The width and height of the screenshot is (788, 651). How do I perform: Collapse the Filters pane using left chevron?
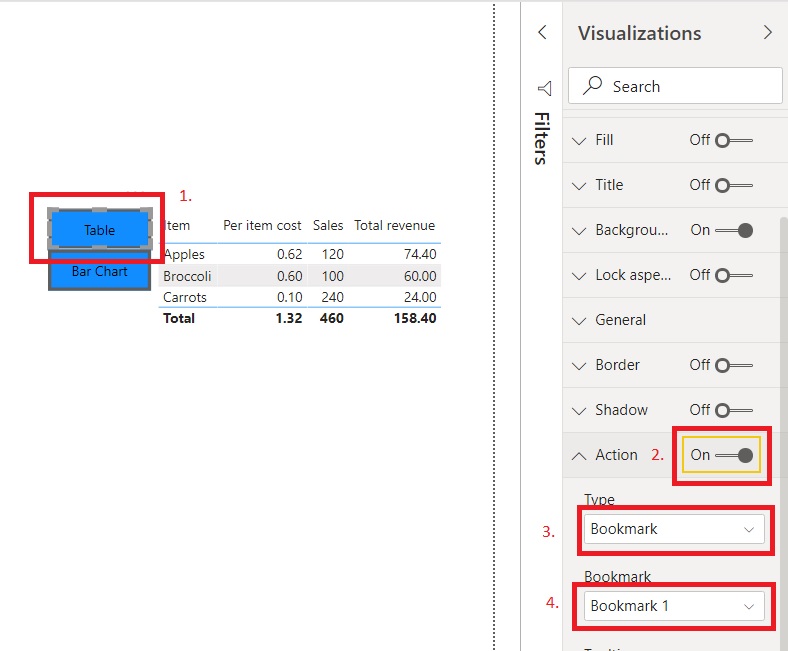(542, 32)
